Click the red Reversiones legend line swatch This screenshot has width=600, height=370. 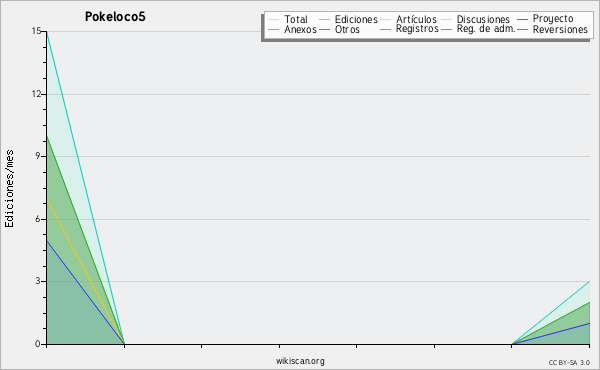(522, 29)
